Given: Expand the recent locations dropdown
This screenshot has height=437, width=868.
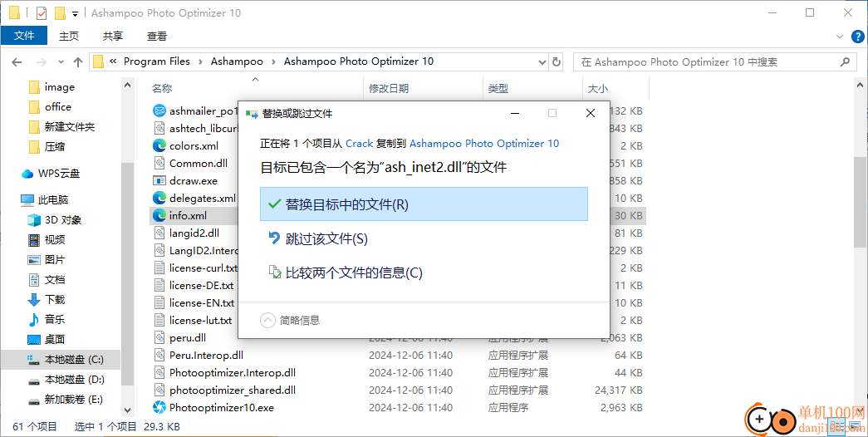Looking at the screenshot, I should pyautogui.click(x=61, y=62).
